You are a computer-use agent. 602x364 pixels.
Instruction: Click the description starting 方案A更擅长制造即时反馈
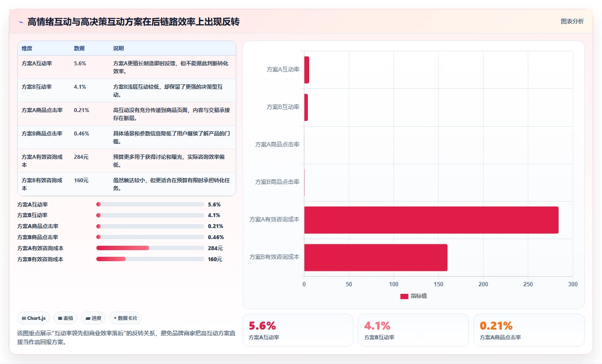(x=171, y=67)
